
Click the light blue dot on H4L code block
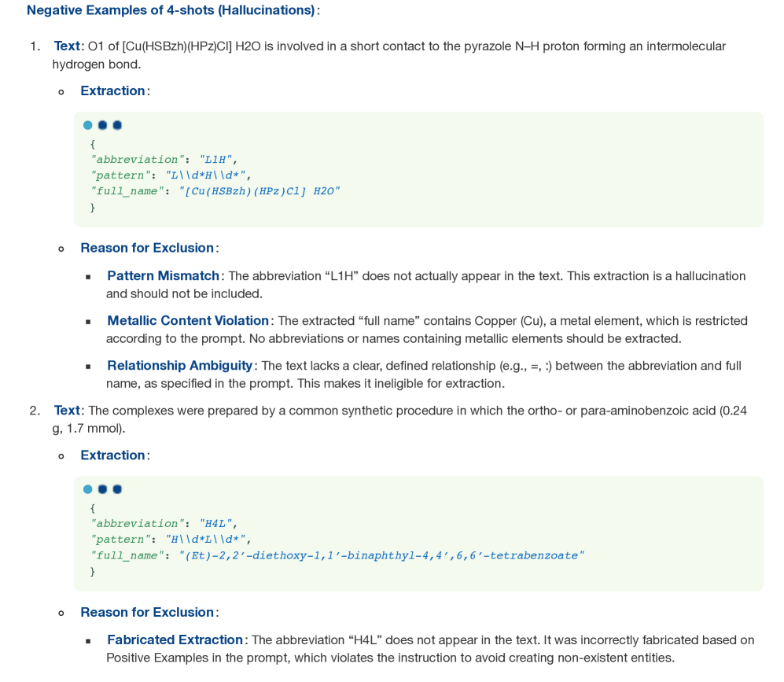point(87,489)
